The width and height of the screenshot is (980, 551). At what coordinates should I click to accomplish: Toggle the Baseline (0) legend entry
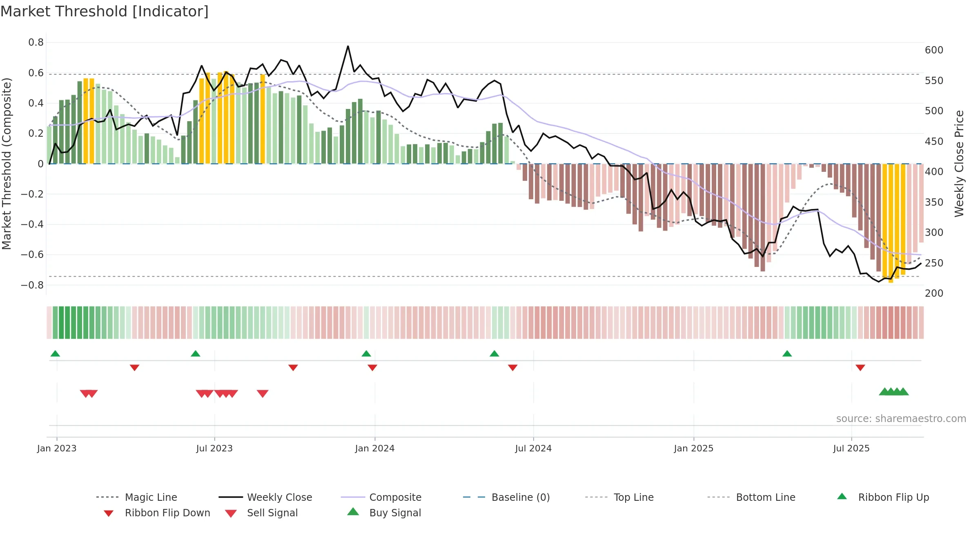506,497
